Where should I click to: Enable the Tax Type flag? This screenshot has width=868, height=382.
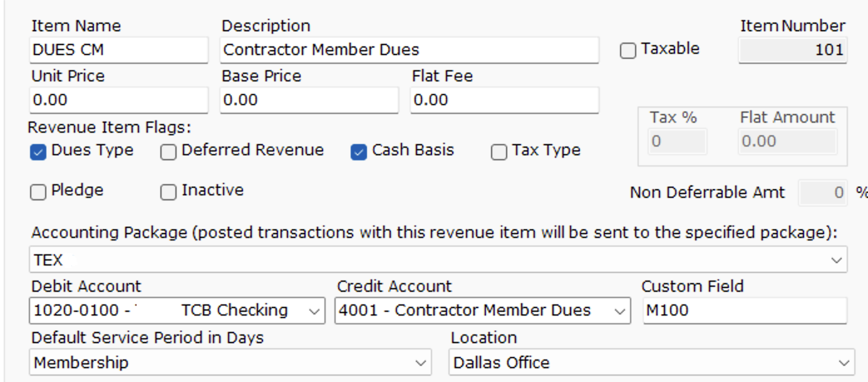pos(499,153)
